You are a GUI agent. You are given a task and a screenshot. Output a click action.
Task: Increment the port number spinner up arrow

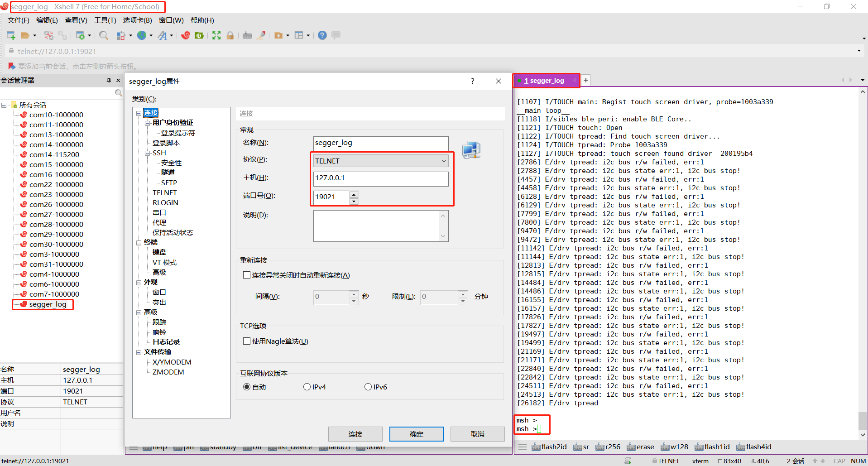tap(354, 194)
